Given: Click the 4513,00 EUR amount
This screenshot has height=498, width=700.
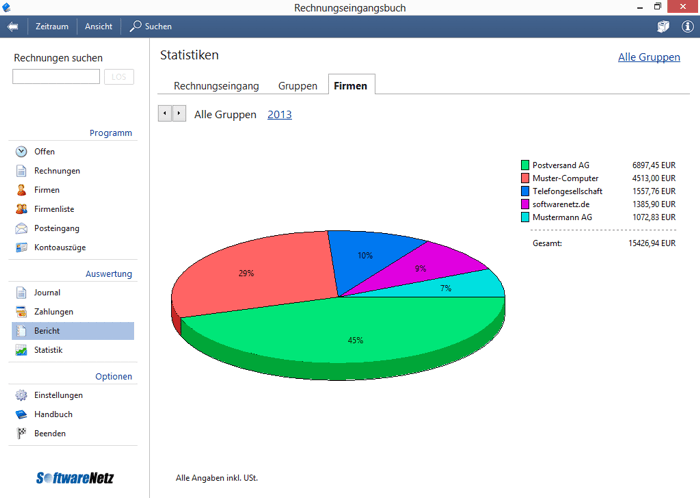Looking at the screenshot, I should (x=654, y=178).
